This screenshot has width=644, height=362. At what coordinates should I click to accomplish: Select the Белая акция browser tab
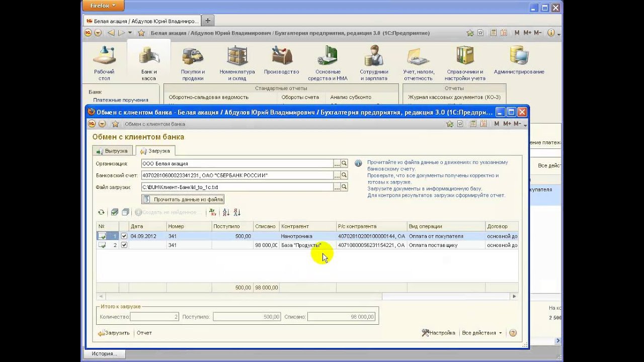(x=142, y=21)
